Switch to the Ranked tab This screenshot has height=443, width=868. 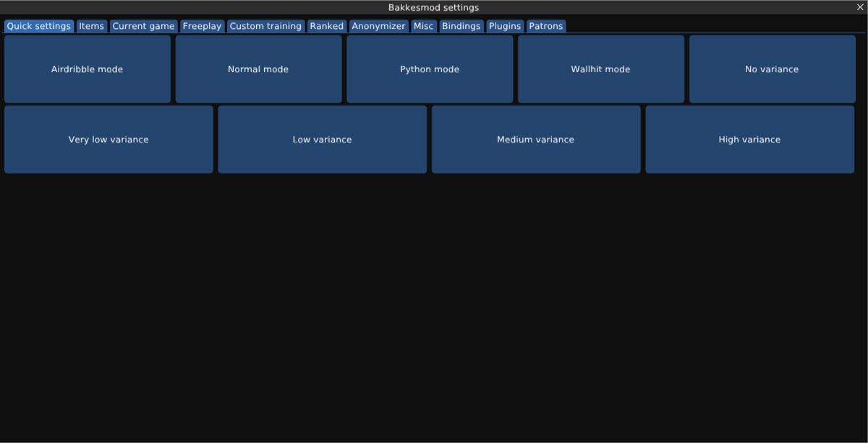coord(326,26)
